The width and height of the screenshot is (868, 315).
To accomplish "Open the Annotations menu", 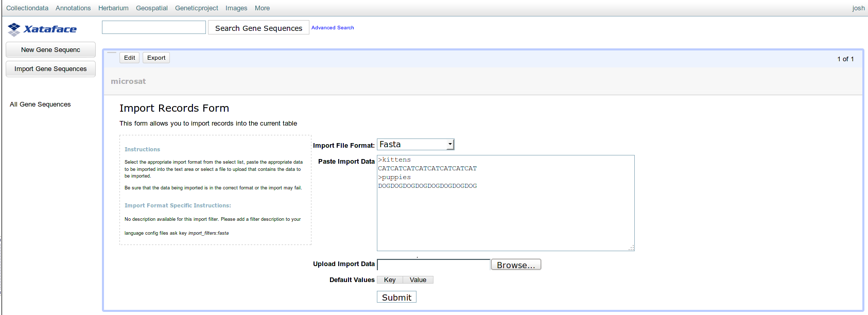I will point(73,8).
